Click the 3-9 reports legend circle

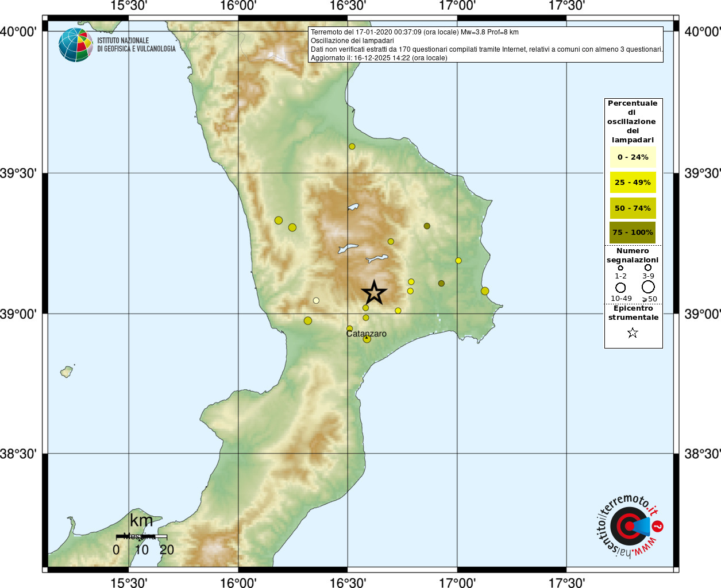[x=647, y=268]
